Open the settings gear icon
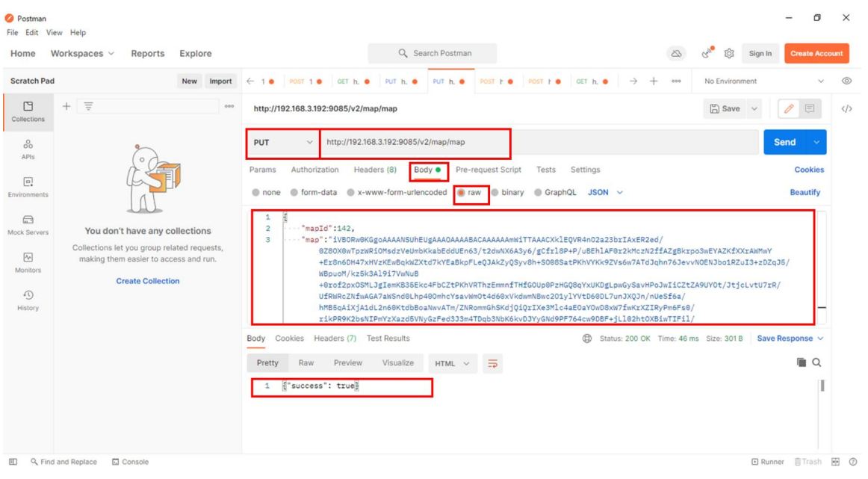868x479 pixels. click(x=730, y=54)
